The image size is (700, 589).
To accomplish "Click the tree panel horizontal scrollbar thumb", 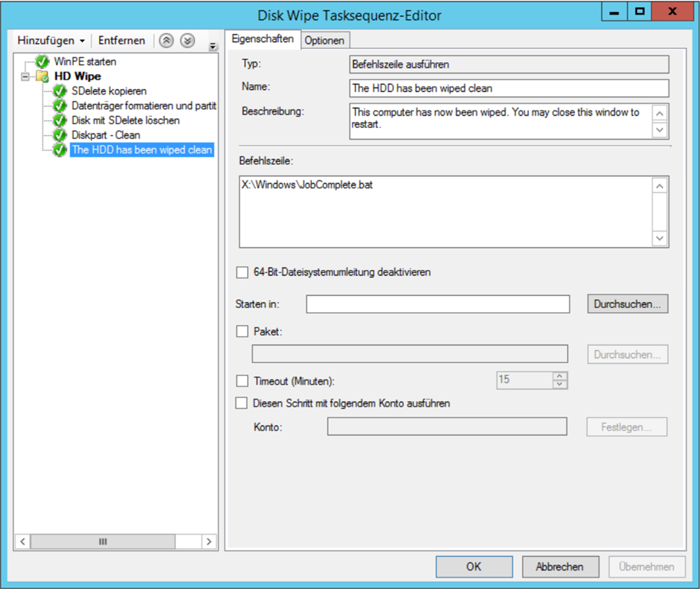I will click(103, 541).
